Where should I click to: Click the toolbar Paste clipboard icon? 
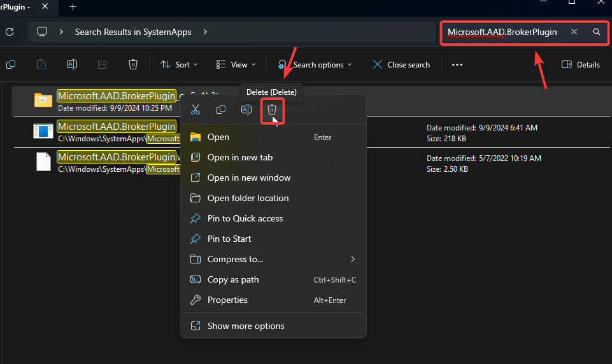pos(41,64)
